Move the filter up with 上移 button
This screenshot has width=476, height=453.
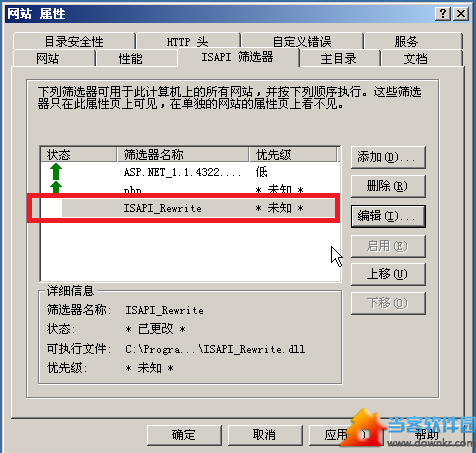tap(388, 274)
